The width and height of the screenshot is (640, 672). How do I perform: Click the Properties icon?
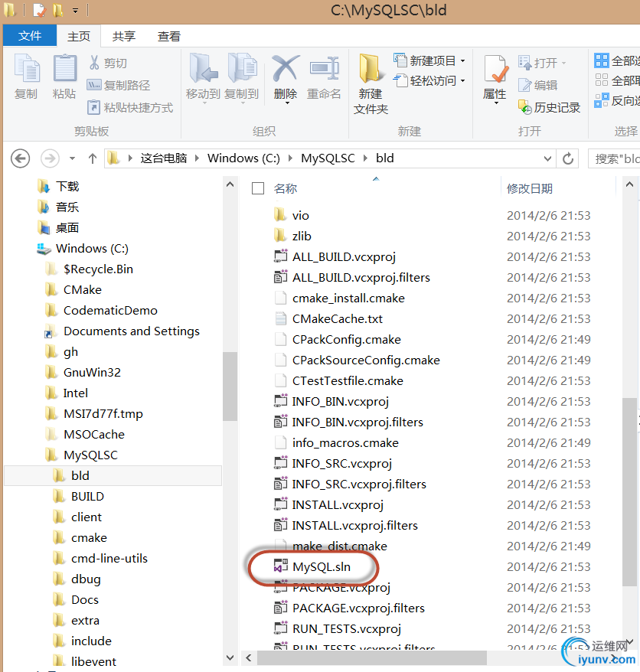[495, 69]
